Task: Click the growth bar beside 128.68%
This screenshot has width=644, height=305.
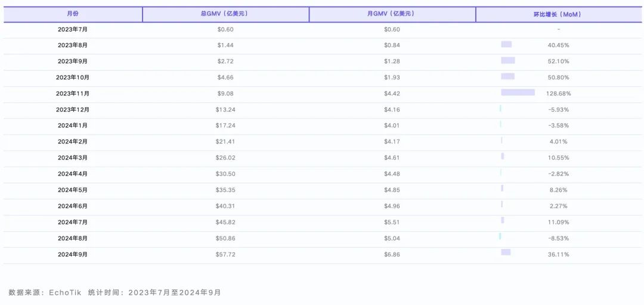Action: pyautogui.click(x=518, y=93)
